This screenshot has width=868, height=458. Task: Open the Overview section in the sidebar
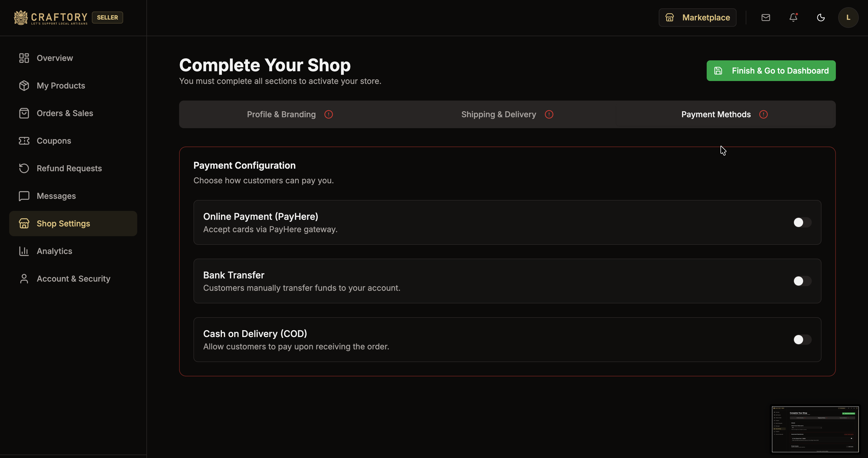(55, 58)
